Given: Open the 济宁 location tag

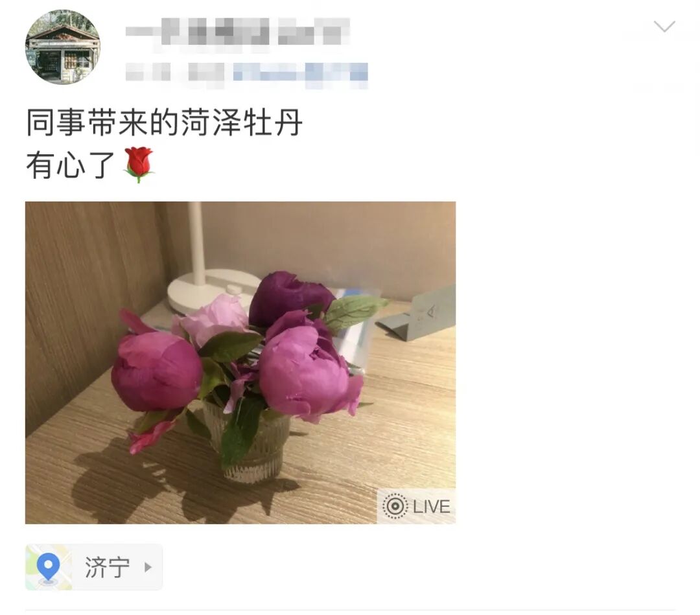Looking at the screenshot, I should 94,567.
